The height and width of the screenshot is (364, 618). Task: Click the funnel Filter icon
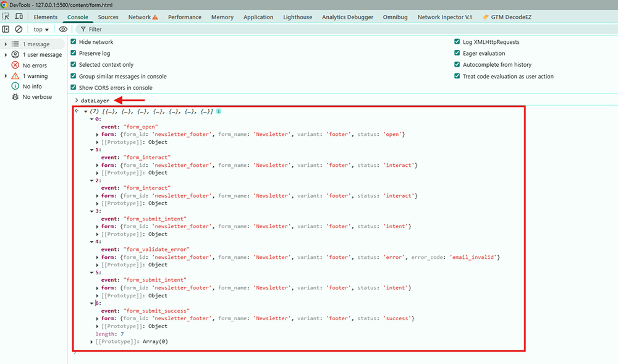tap(83, 29)
